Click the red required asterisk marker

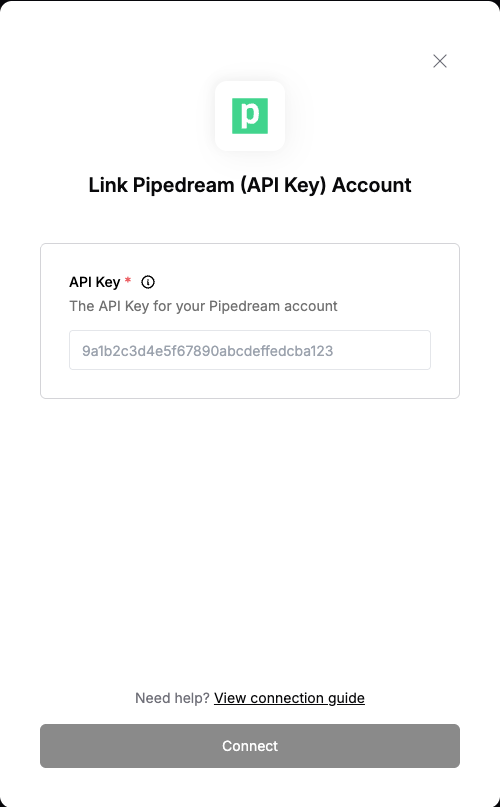click(x=128, y=280)
